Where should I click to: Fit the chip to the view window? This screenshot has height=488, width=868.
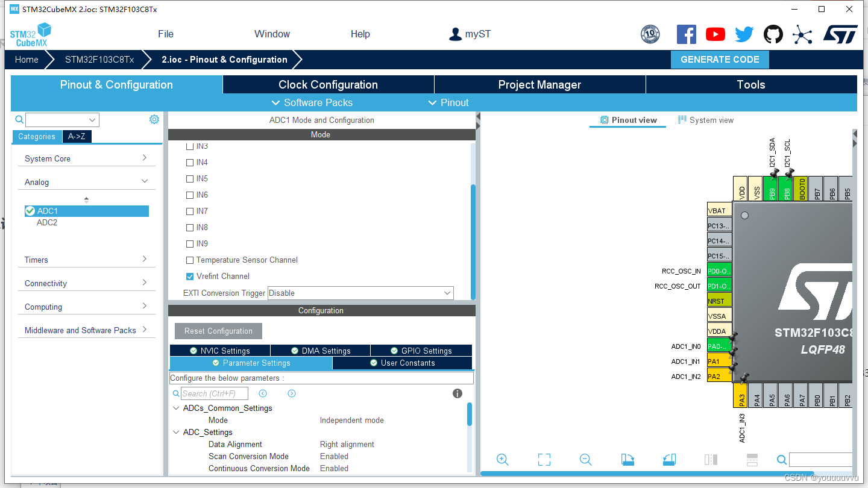544,460
